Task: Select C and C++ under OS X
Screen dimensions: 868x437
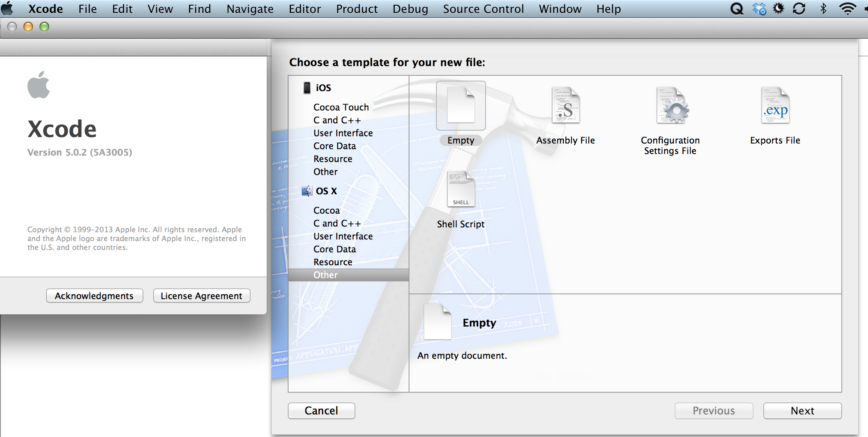Action: 337,223
